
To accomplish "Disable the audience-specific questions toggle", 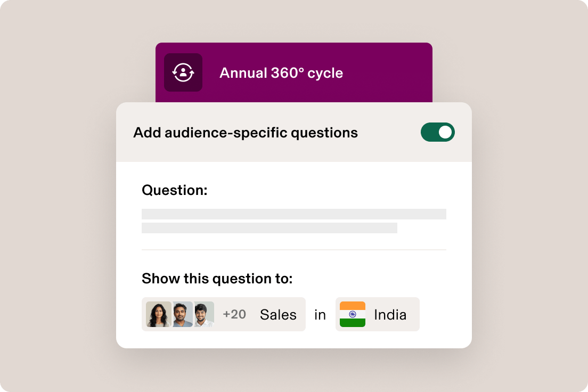I will (x=437, y=132).
